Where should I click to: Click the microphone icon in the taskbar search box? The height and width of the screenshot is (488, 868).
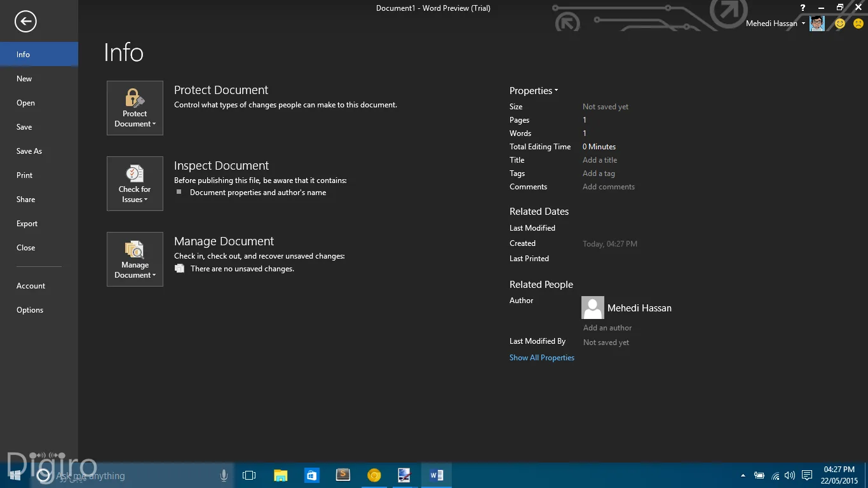[224, 475]
